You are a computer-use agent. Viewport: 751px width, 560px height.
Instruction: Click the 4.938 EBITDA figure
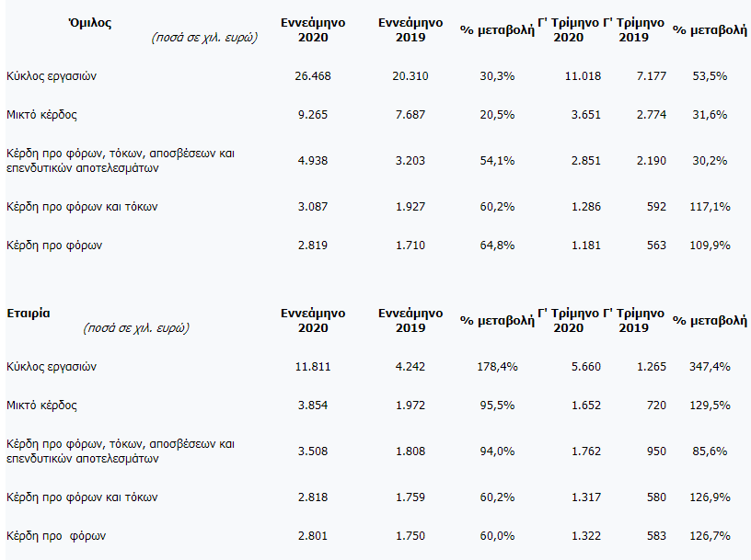pyautogui.click(x=313, y=161)
